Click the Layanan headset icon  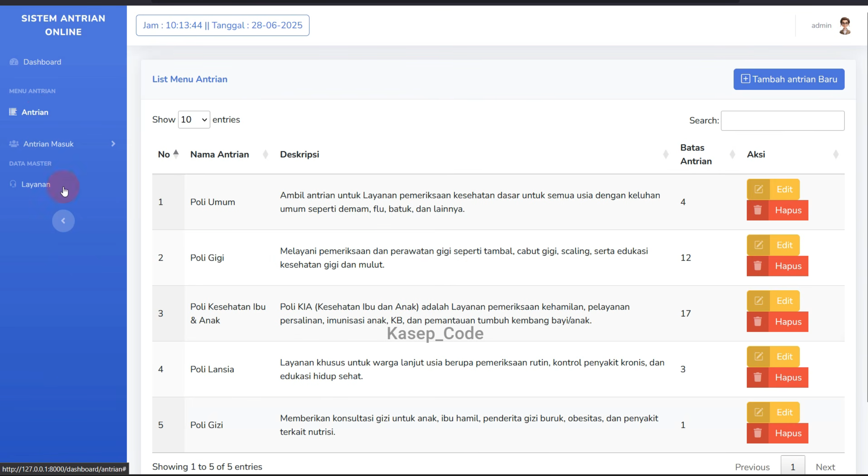13,184
